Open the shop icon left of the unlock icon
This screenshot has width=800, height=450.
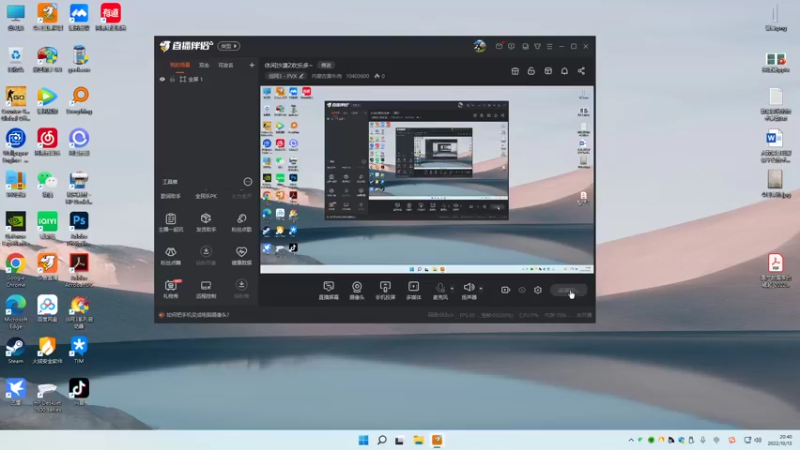click(515, 71)
